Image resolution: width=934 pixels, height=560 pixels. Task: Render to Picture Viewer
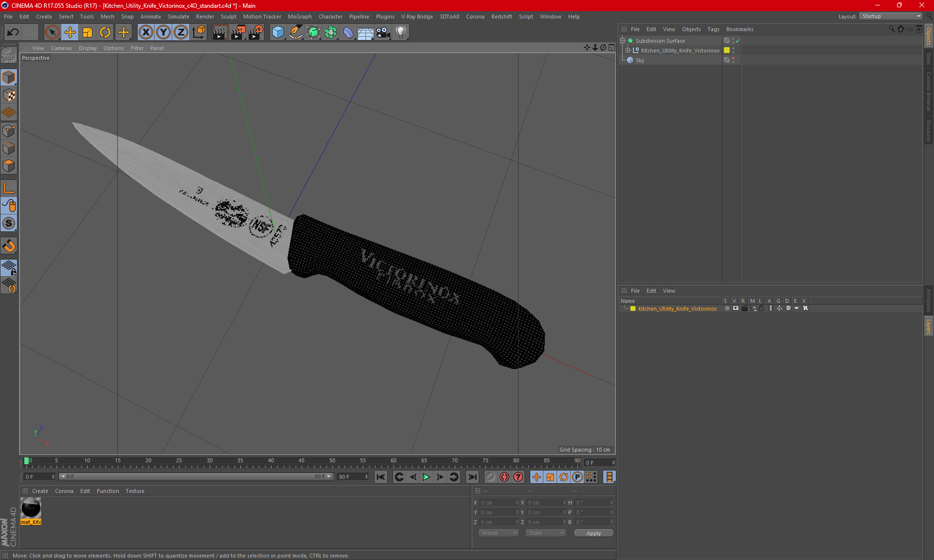[238, 32]
